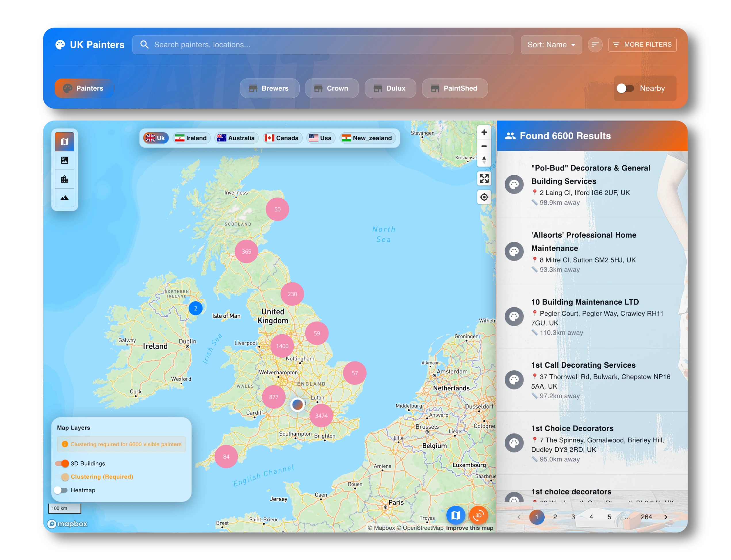Select the terrain mountain icon
This screenshot has height=560, width=731.
pos(64,198)
